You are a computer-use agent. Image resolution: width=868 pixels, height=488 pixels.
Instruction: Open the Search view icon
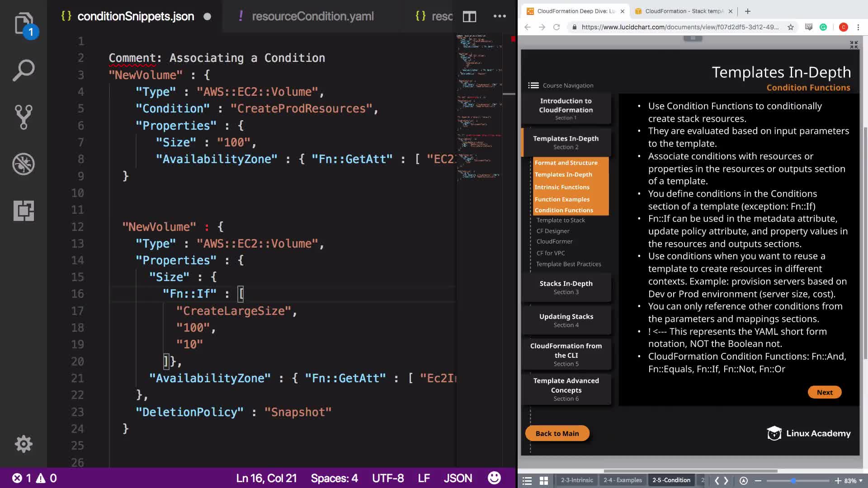(x=24, y=70)
